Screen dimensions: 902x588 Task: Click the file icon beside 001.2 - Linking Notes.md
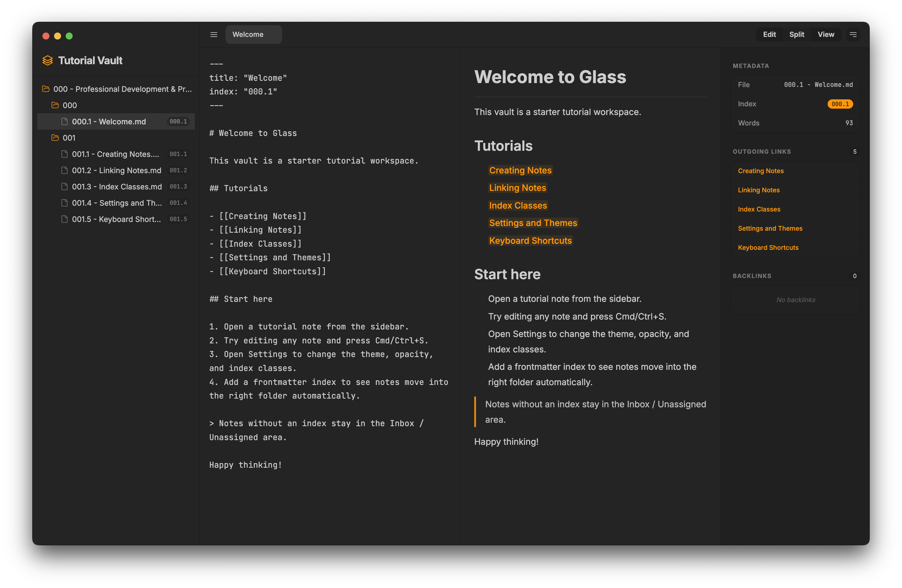[65, 171]
